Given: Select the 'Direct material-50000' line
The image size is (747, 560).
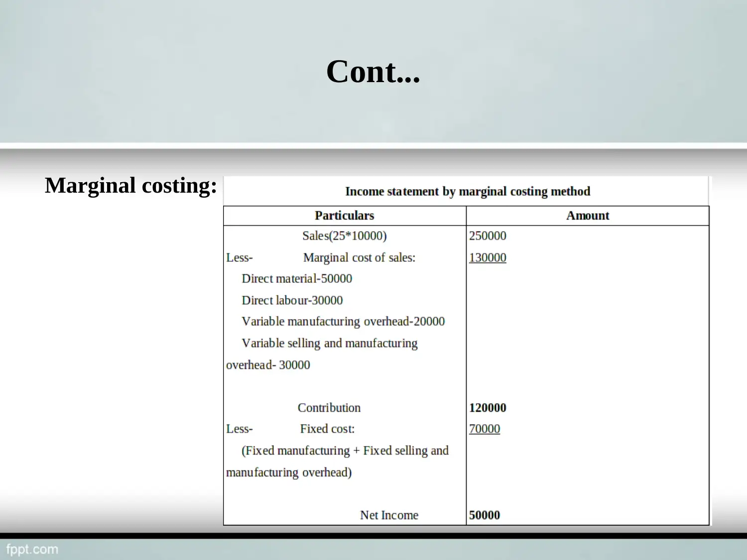Looking at the screenshot, I should click(x=297, y=278).
